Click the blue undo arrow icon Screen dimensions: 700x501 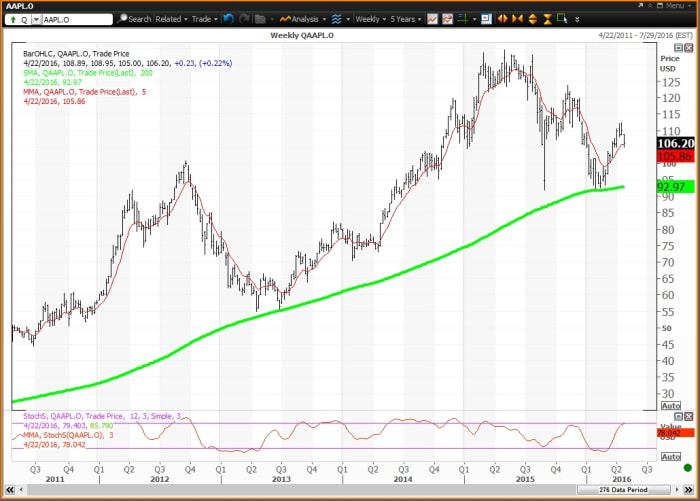227,19
